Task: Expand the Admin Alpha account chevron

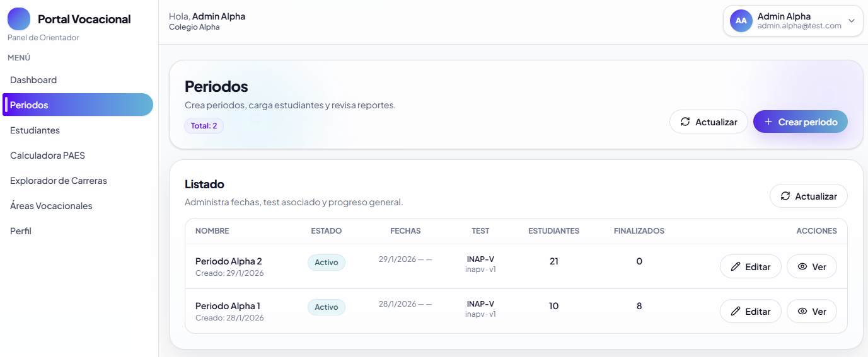Action: click(x=852, y=21)
